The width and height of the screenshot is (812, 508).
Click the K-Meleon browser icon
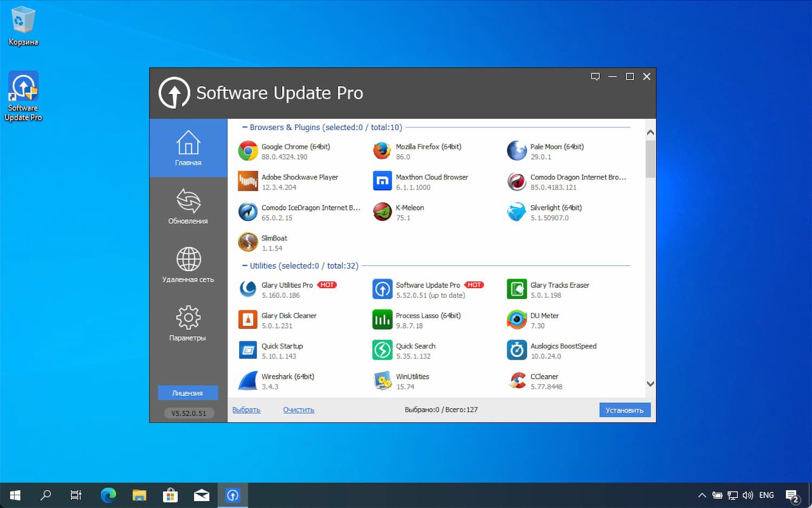click(x=382, y=211)
